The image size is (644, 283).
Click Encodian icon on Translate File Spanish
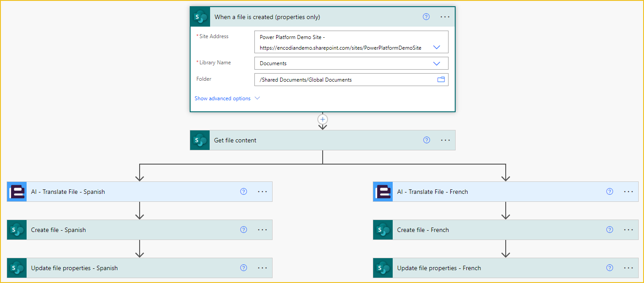click(x=17, y=192)
